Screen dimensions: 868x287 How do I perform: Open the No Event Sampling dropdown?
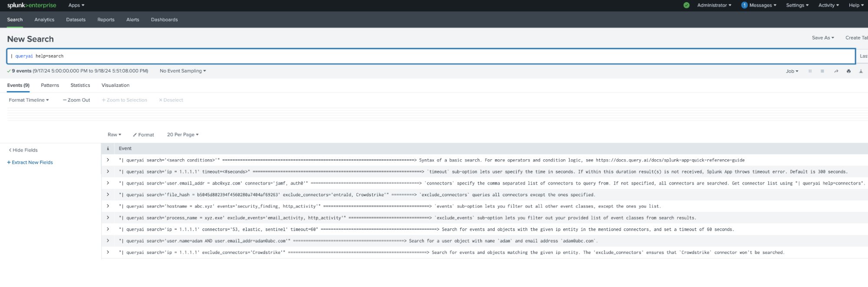pos(182,71)
